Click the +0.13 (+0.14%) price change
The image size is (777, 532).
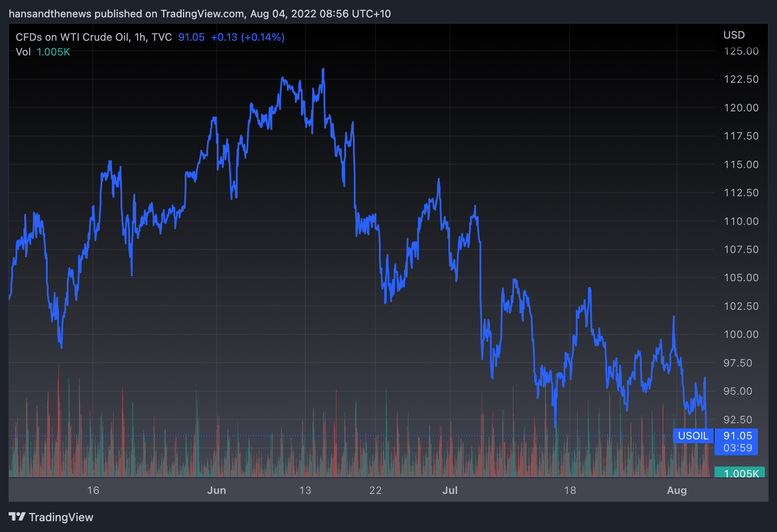(x=248, y=37)
